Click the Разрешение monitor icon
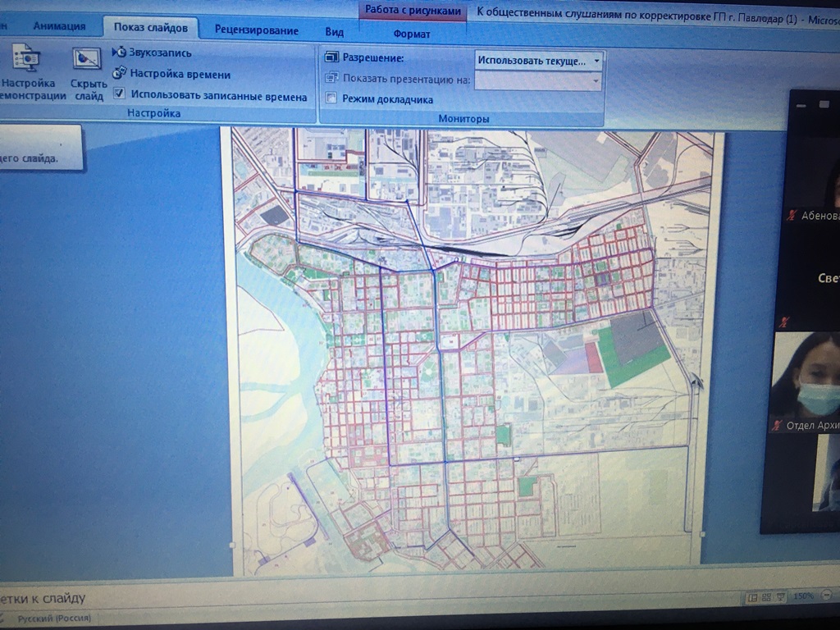 [x=331, y=57]
